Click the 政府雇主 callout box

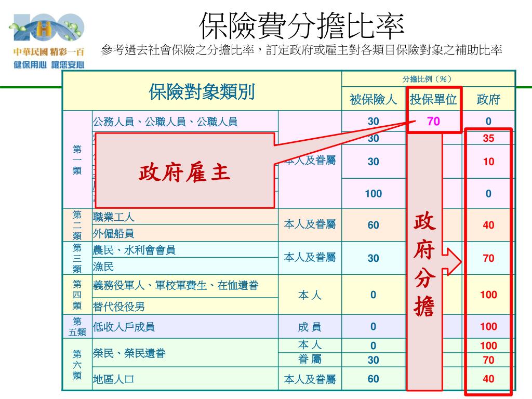(x=185, y=170)
